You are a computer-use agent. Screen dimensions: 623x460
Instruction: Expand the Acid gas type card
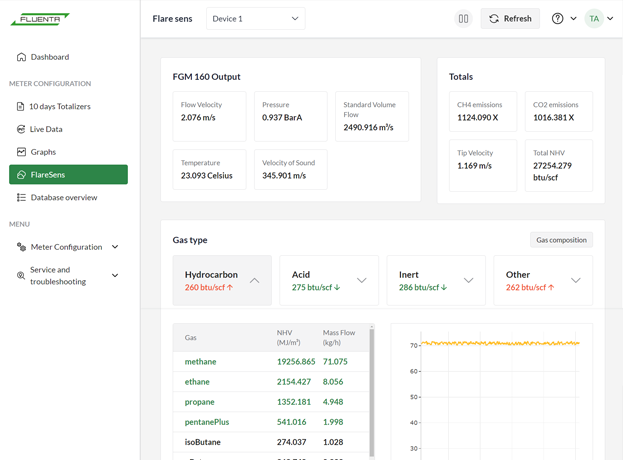click(361, 281)
